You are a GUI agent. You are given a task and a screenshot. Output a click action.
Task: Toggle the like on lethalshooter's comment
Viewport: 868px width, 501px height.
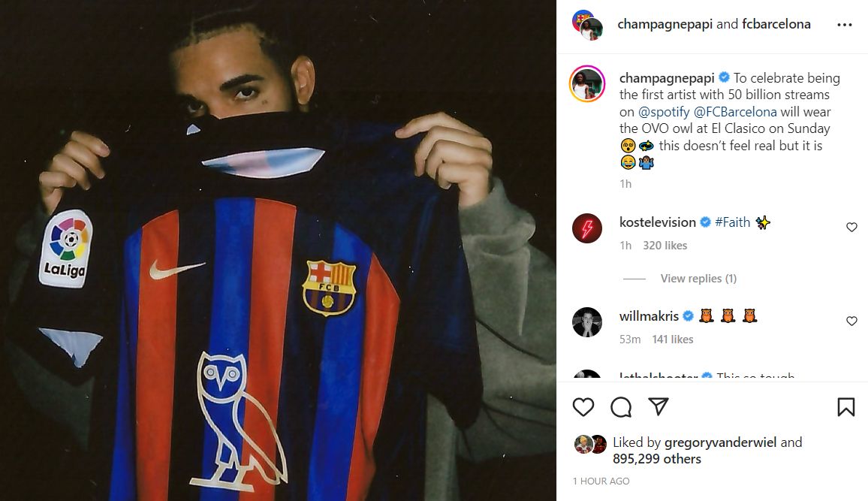[851, 377]
